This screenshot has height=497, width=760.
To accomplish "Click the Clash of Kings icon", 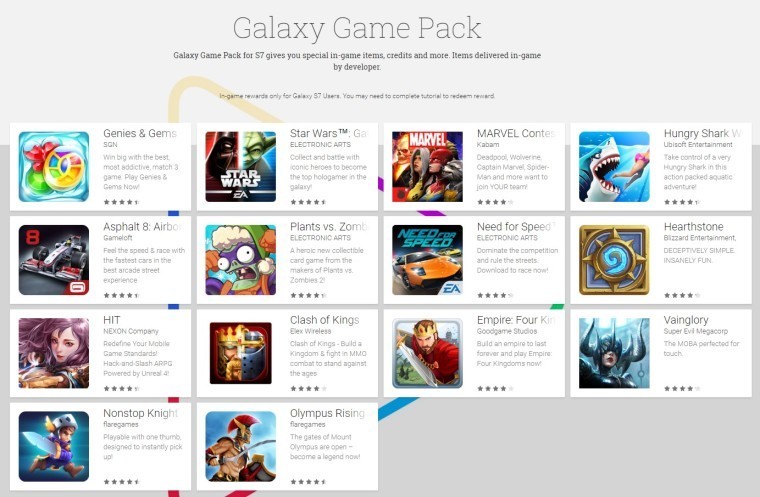I will [240, 353].
